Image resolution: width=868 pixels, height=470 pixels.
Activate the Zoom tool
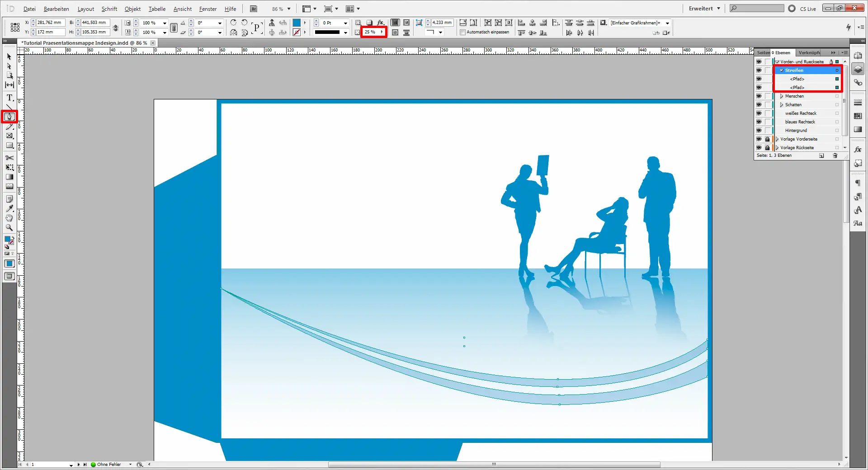point(9,227)
